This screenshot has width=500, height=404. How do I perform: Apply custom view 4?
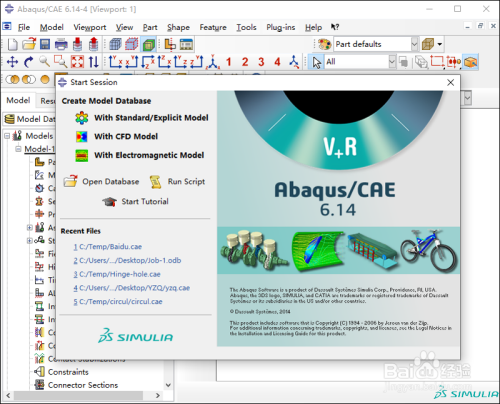coord(277,62)
